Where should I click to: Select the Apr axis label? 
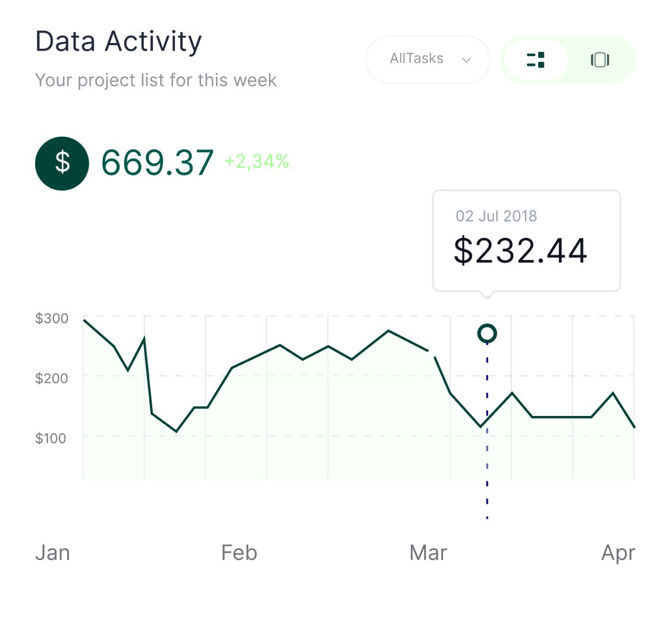618,553
